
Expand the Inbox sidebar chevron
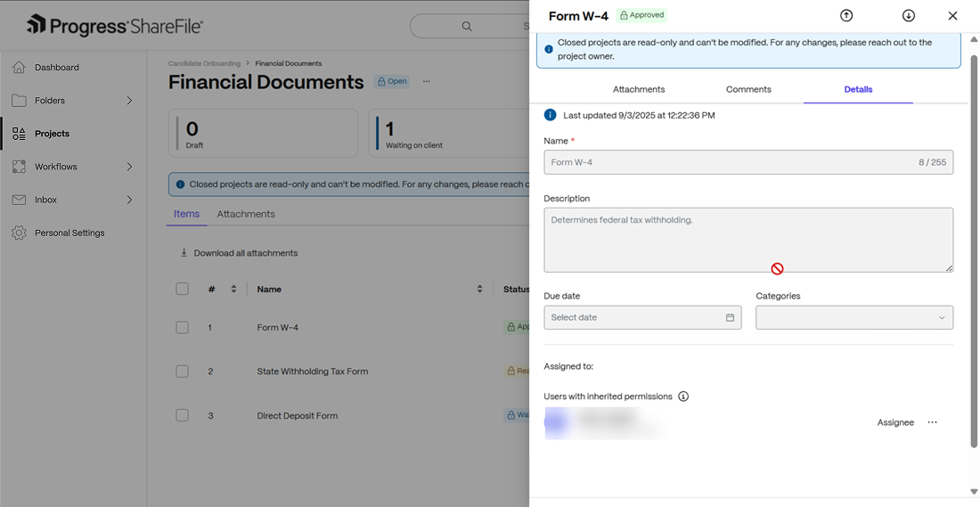click(129, 200)
